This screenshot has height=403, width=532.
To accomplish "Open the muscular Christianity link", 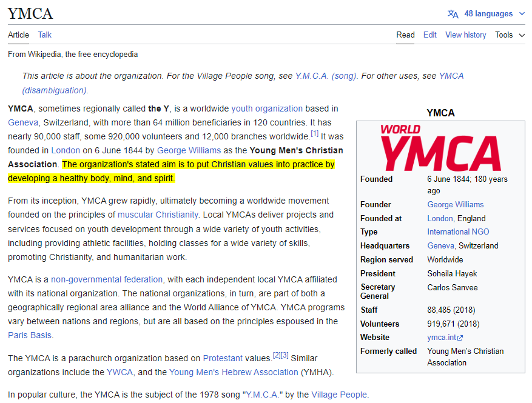I will click(158, 215).
